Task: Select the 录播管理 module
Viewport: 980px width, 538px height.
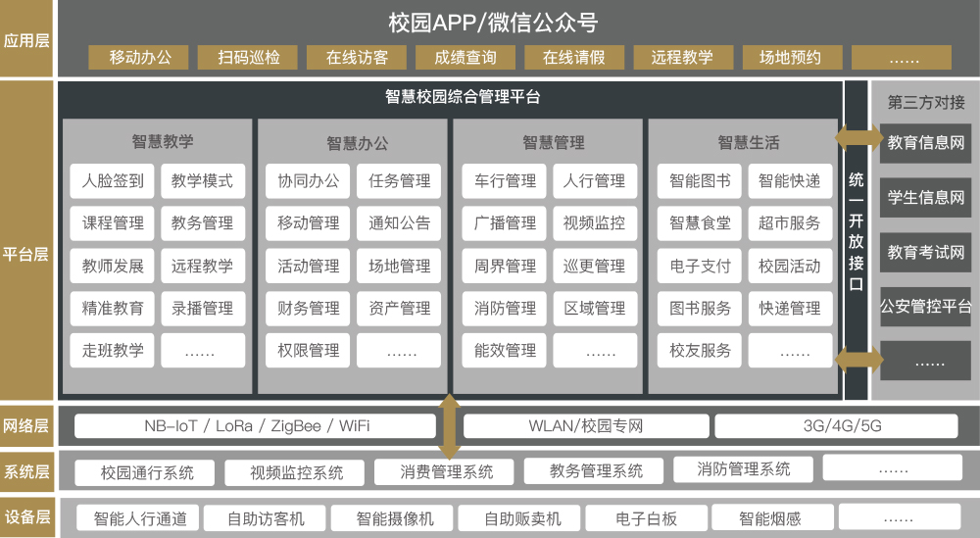Action: (x=203, y=308)
